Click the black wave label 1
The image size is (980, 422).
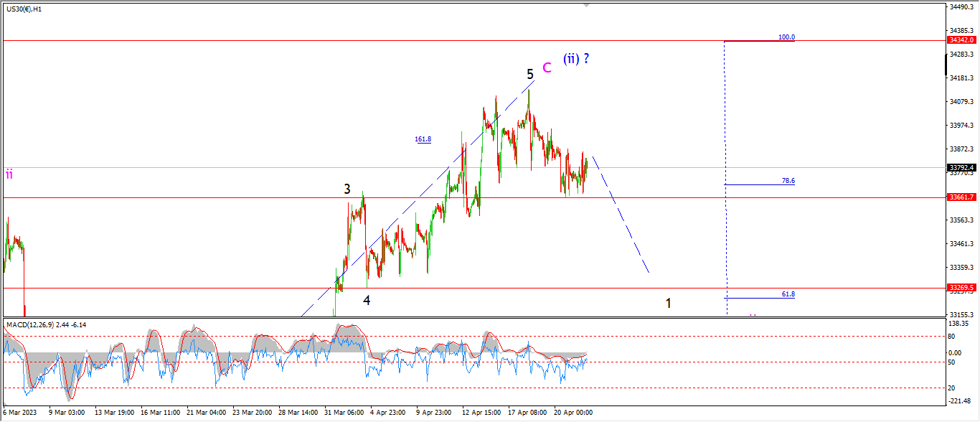(x=669, y=304)
